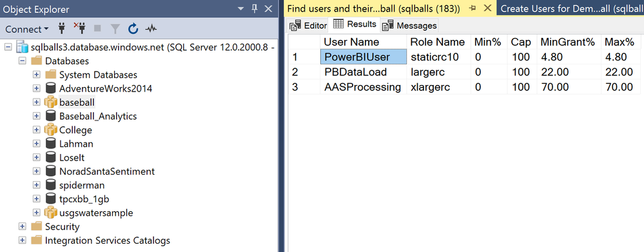The height and width of the screenshot is (252, 644).
Task: Select the AASProcessing cell
Action: (363, 87)
